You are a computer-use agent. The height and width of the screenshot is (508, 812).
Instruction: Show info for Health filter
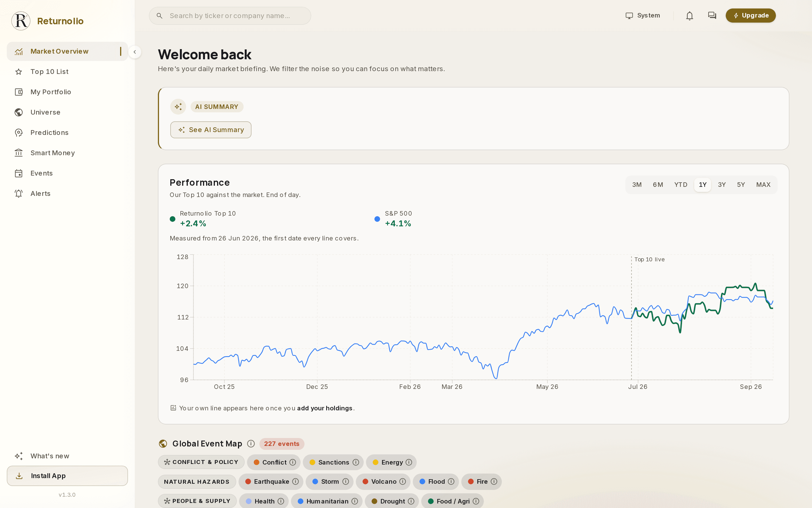(281, 501)
